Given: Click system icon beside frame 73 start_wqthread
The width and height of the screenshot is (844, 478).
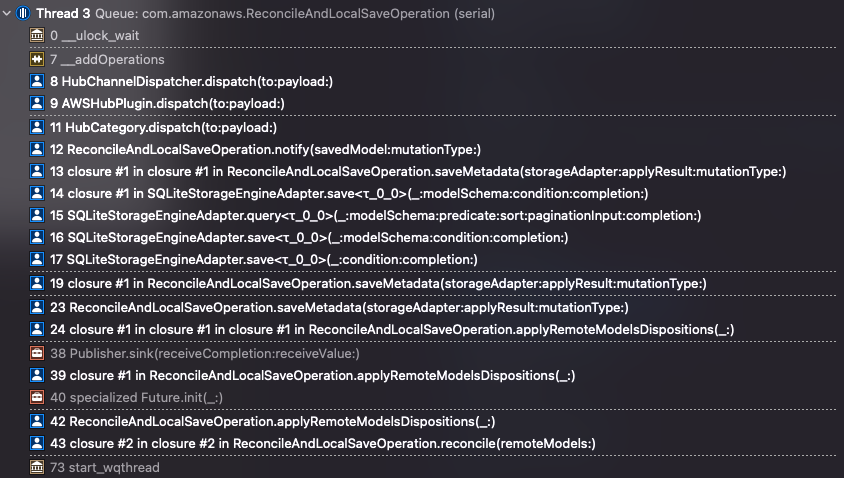Looking at the screenshot, I should 37,467.
